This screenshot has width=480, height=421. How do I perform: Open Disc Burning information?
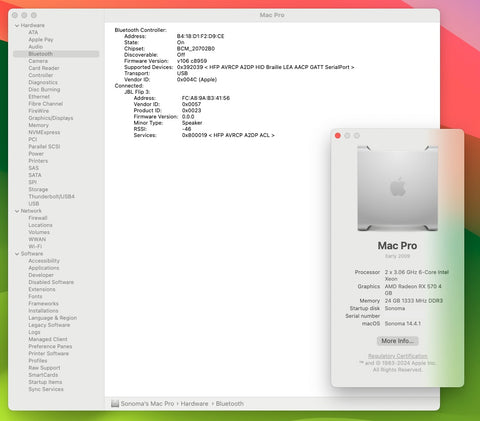(x=44, y=89)
